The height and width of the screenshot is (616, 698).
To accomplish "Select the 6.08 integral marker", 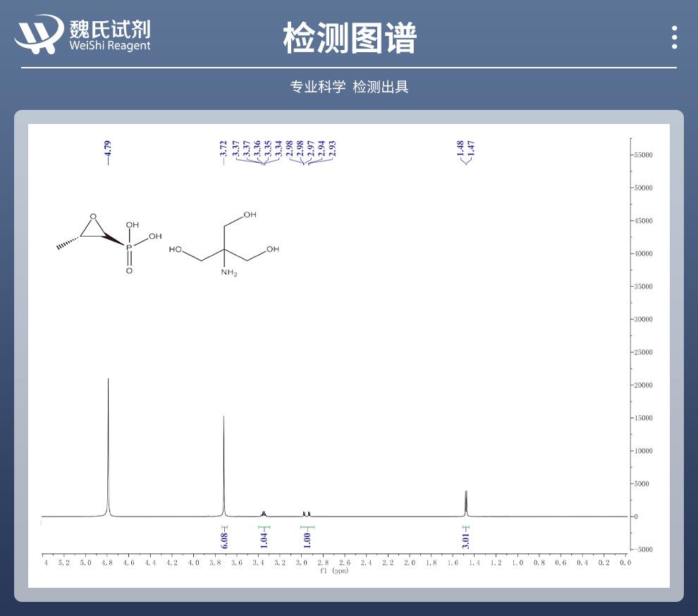I will click(224, 539).
